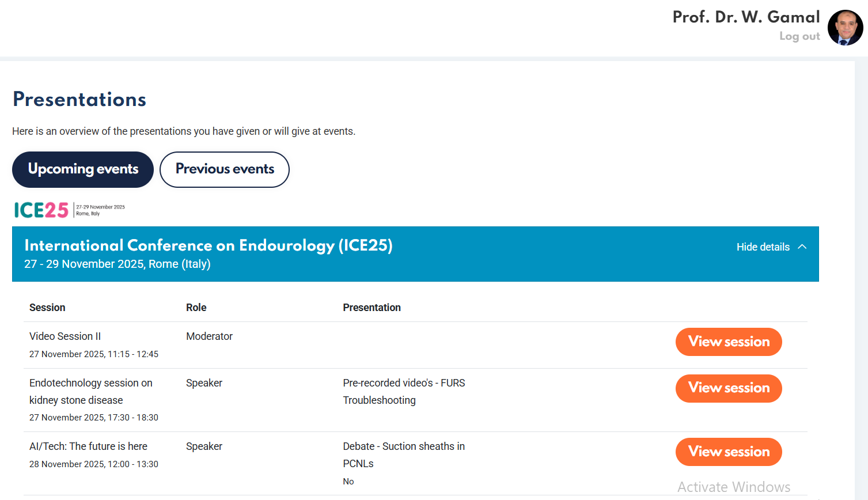The height and width of the screenshot is (500, 868).
Task: Click the International Conference on Endourology title
Action: click(x=208, y=245)
